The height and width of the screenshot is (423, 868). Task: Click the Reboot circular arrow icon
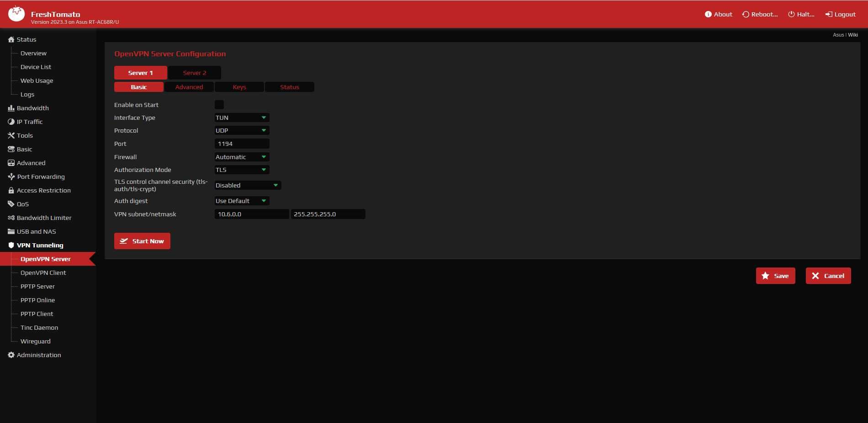click(746, 14)
